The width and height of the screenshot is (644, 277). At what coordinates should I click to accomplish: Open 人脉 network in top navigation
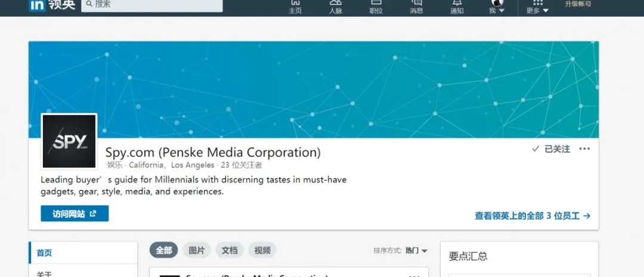336,7
